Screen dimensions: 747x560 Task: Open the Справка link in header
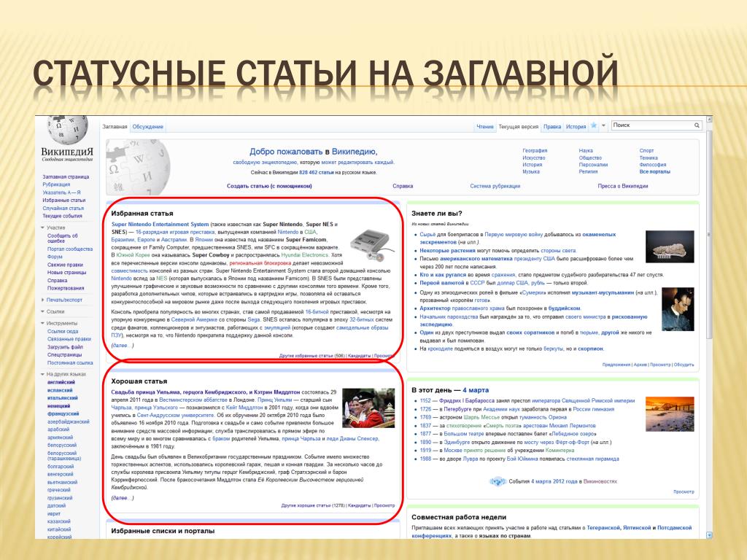tap(403, 186)
